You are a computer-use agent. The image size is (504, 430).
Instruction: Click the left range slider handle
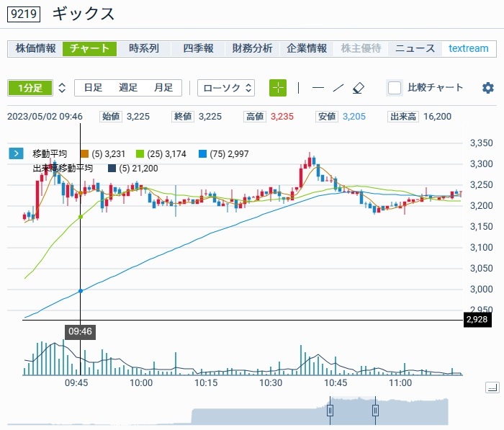coord(330,411)
